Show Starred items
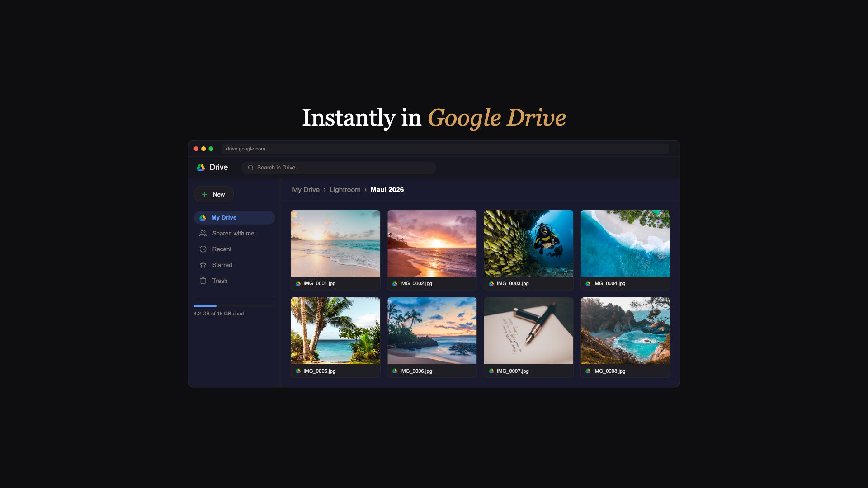Screen dimensions: 868x488 point(234,265)
